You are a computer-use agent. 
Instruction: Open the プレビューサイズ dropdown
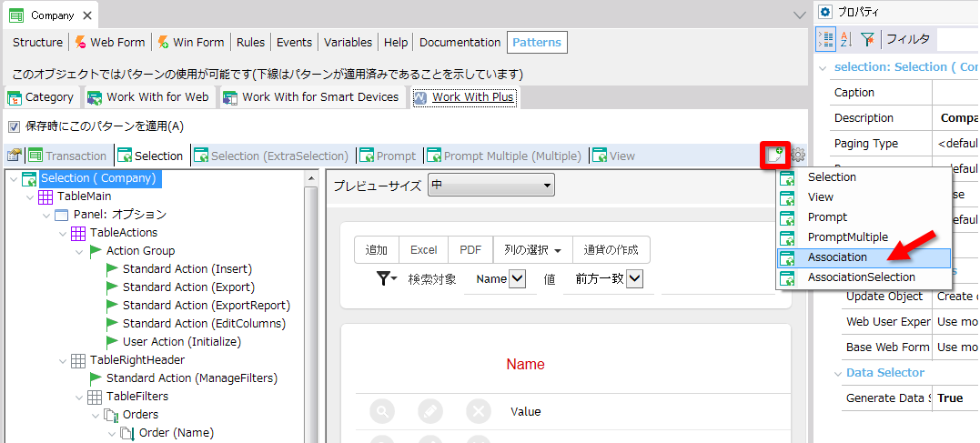pyautogui.click(x=491, y=186)
